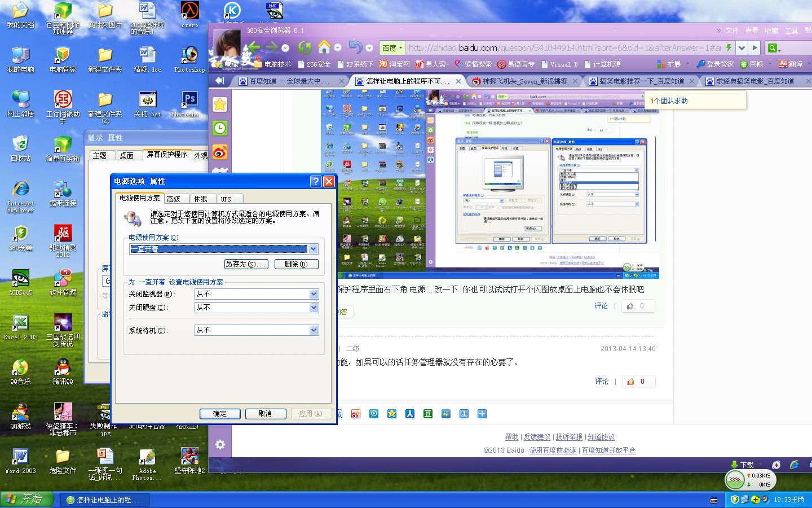The image size is (812, 508).
Task: Click 评论 link on first answer
Action: 601,306
